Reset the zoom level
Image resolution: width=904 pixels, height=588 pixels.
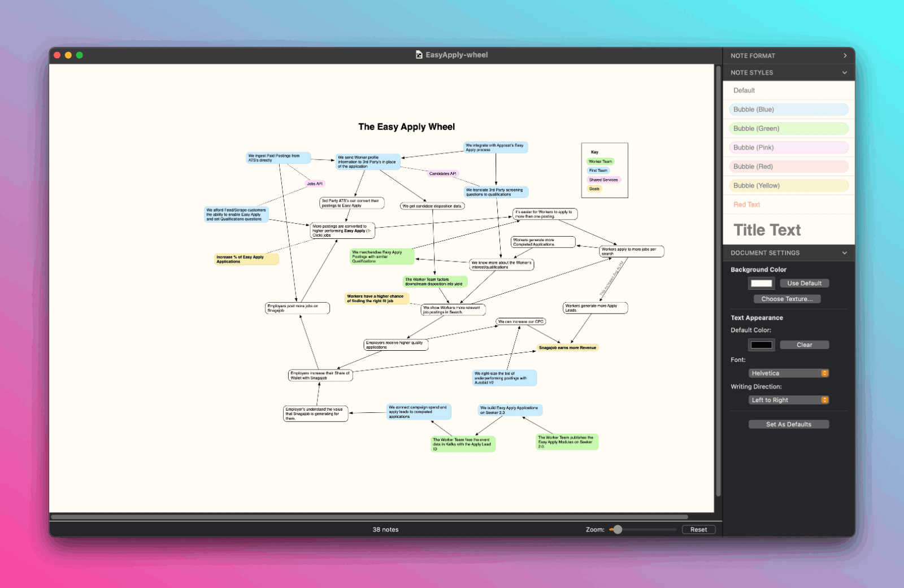[x=698, y=530]
